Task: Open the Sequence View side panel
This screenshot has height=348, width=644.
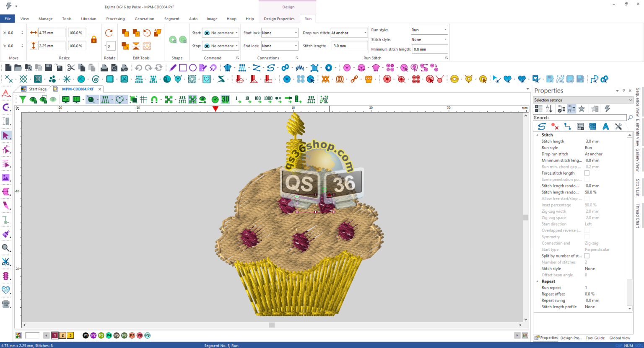Action: click(638, 102)
